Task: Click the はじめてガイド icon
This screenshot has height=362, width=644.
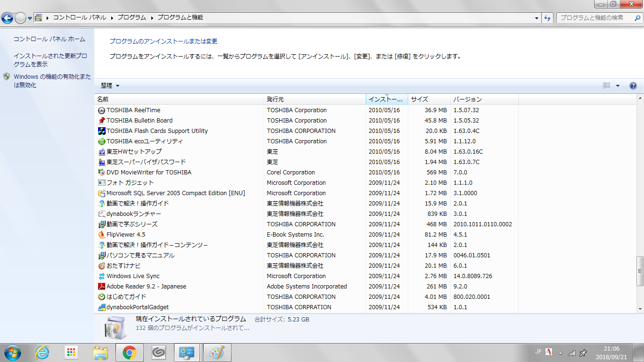Action: (x=102, y=297)
